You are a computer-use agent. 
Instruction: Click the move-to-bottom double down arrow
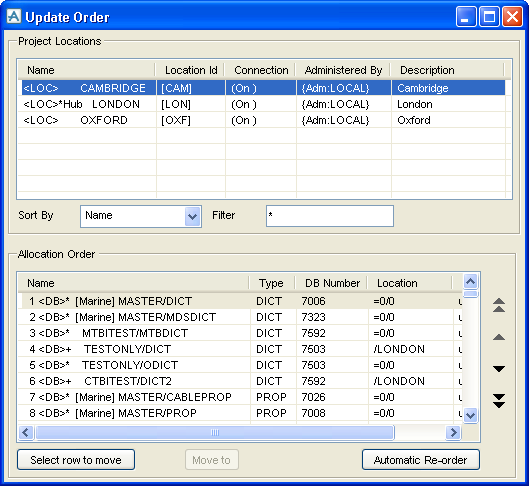pyautogui.click(x=499, y=401)
